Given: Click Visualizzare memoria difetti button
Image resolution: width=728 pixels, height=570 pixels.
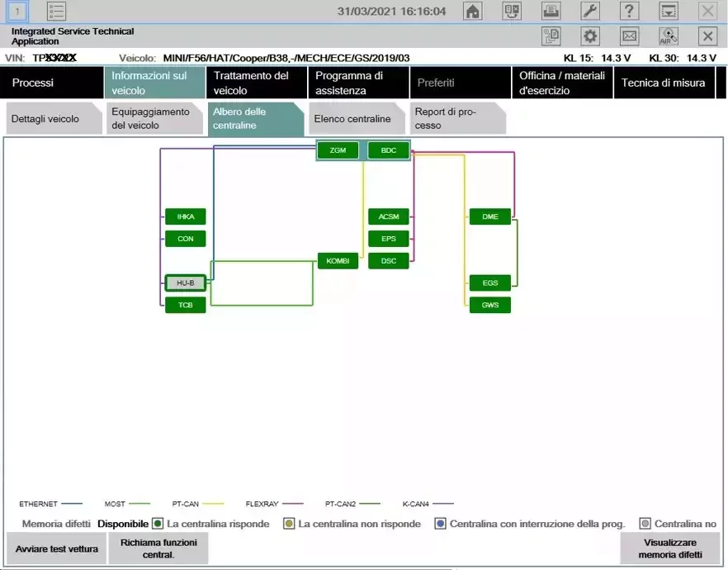Looking at the screenshot, I should (669, 549).
